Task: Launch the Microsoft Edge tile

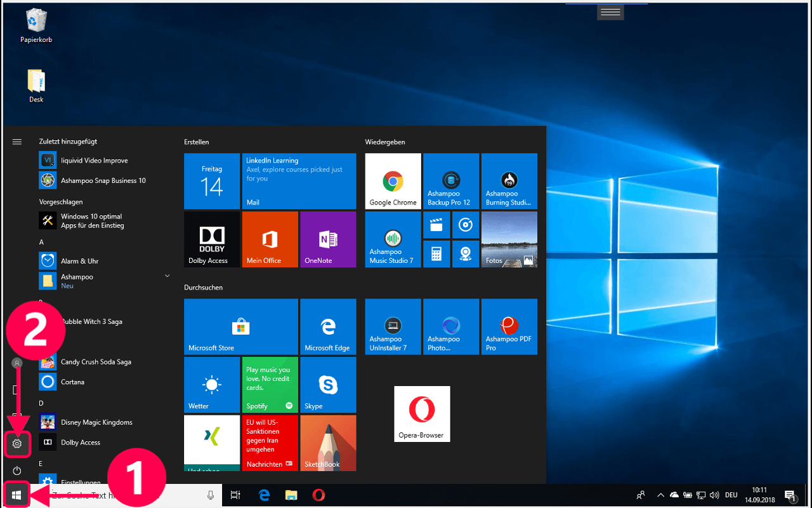Action: [328, 326]
